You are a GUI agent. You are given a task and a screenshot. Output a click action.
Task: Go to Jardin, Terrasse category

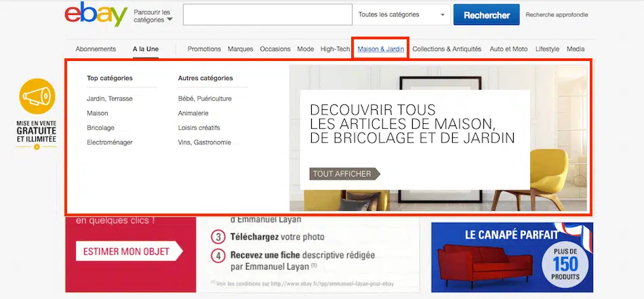pos(110,99)
